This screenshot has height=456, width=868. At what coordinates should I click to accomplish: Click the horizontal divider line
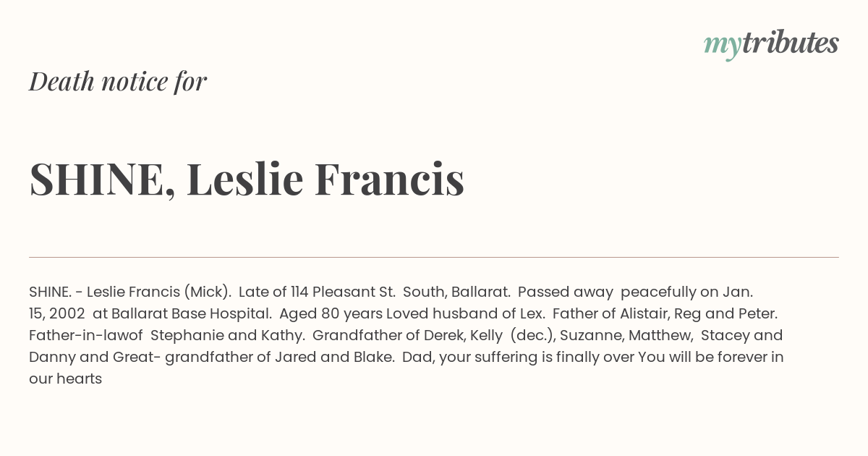434,257
